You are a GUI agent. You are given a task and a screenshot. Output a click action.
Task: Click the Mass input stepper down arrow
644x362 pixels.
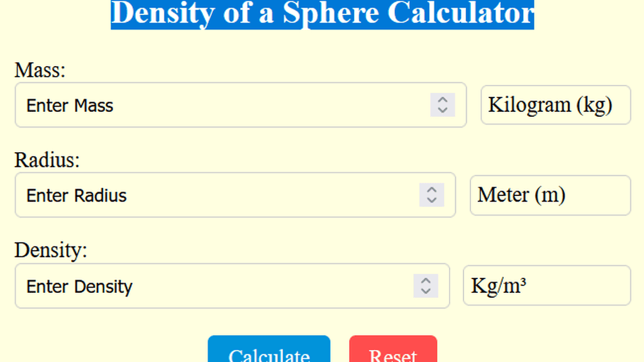coord(443,111)
